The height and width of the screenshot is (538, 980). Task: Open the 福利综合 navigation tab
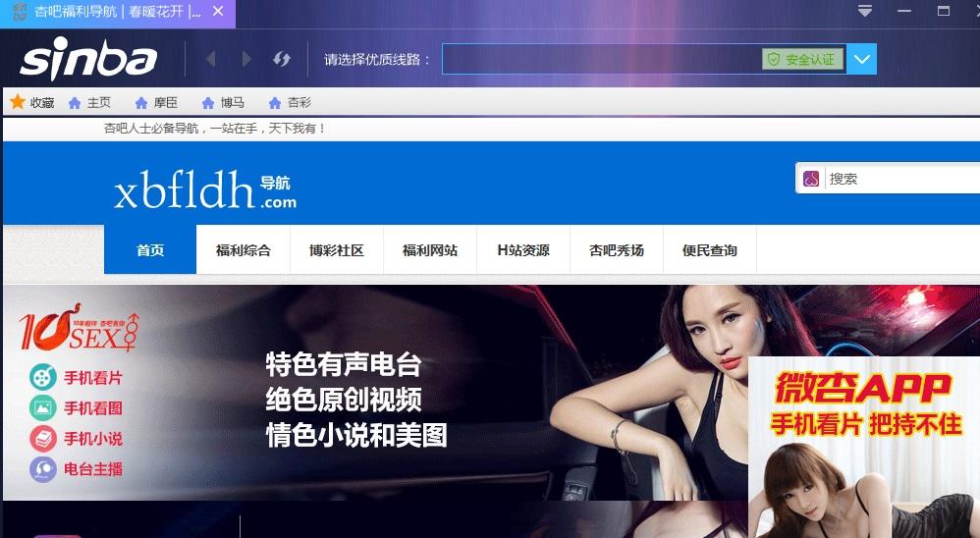coord(244,250)
